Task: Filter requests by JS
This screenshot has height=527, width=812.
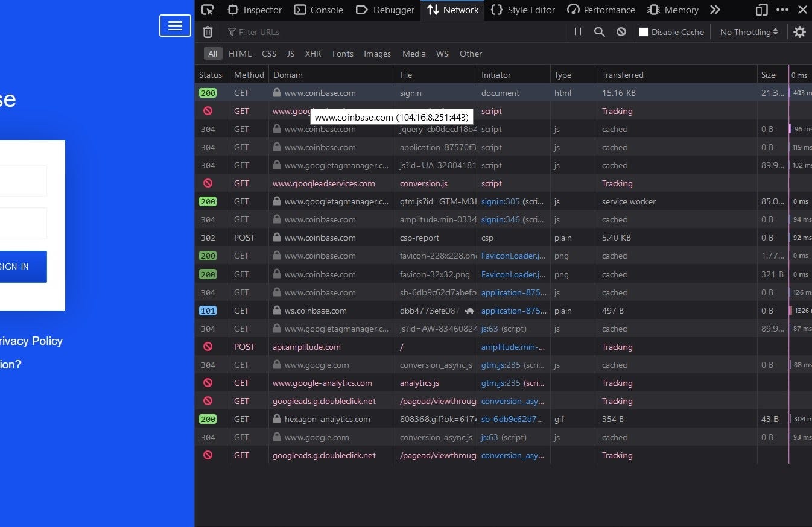Action: [x=291, y=54]
